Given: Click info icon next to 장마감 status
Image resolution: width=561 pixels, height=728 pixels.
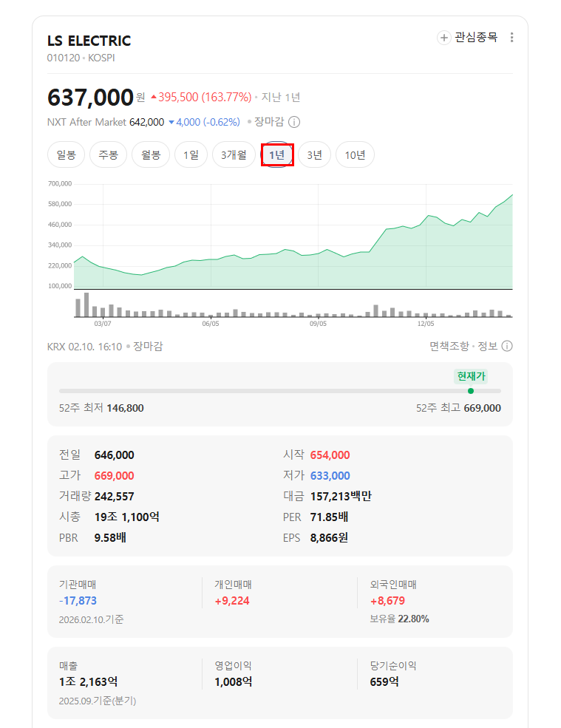Looking at the screenshot, I should 294,122.
